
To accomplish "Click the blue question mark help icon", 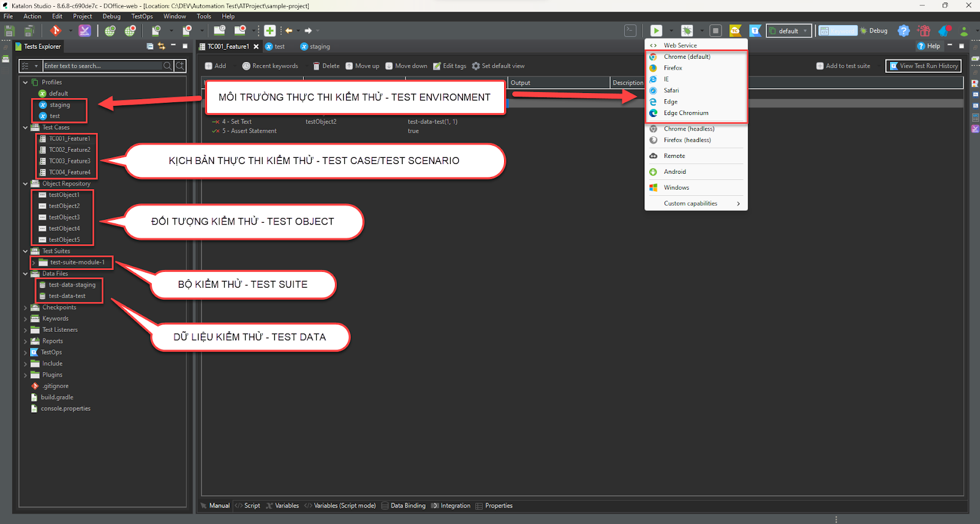I will click(903, 31).
